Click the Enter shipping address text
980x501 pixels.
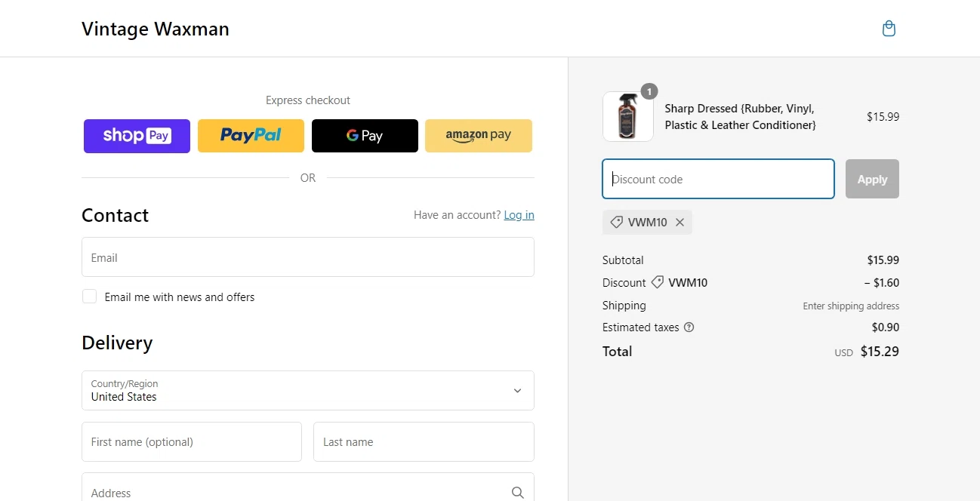[x=851, y=306]
